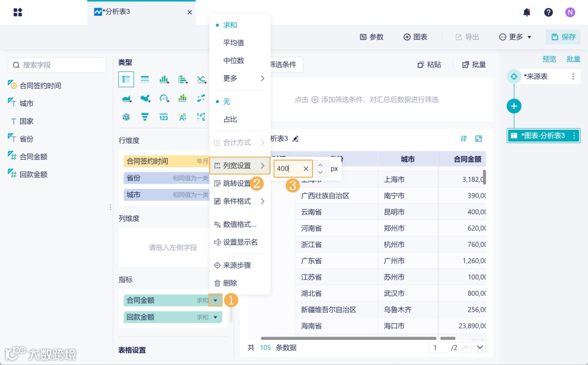Click the sort icon above the 分析表3 table
Viewport: 588px width, 365px height.
click(x=463, y=138)
